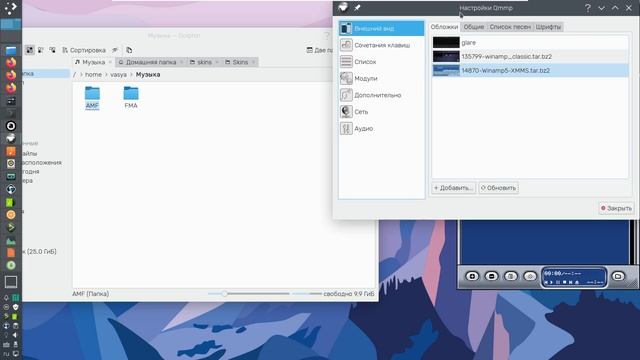Click the pin icon in settings titlebar
Screen dimensions: 640x360
(x=357, y=8)
